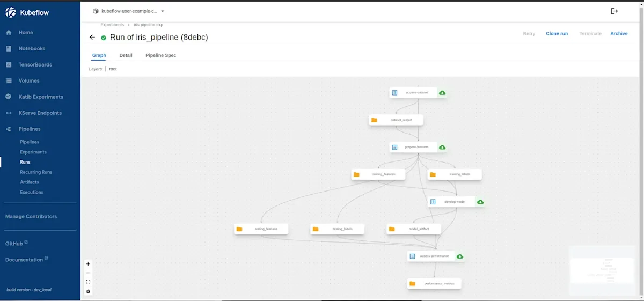Click the Katib Experiments icon
Viewport: 644px width, 301px height.
click(x=9, y=97)
